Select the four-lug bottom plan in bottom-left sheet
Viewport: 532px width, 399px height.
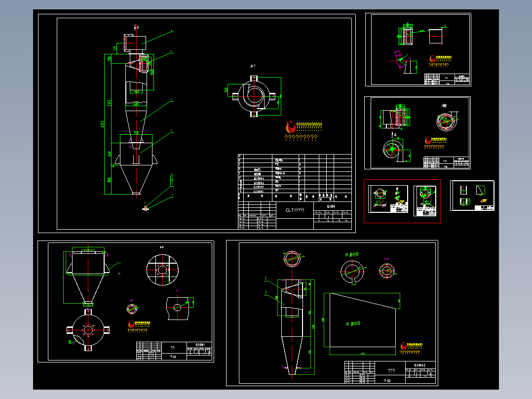click(x=88, y=330)
